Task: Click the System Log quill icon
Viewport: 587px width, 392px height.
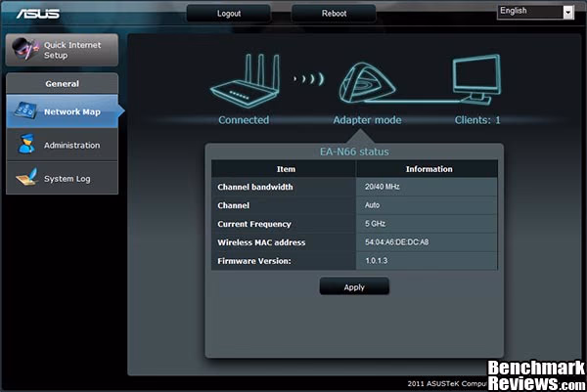Action: 26,177
